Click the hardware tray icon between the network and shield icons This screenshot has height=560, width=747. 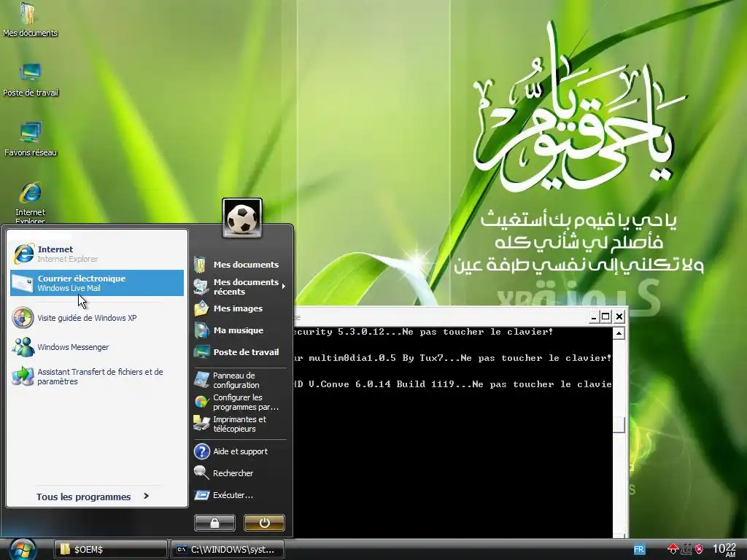click(x=686, y=549)
